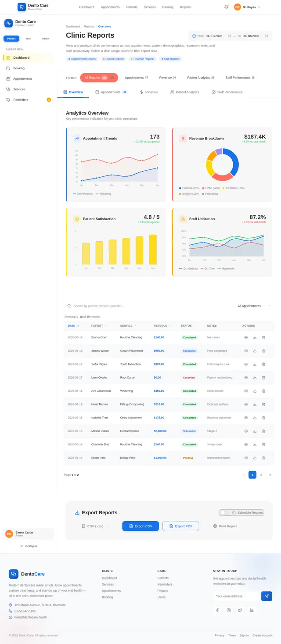The width and height of the screenshot is (281, 644).
Task: Delete the Ethan Park Bridge Prep record
Action: pos(263,458)
